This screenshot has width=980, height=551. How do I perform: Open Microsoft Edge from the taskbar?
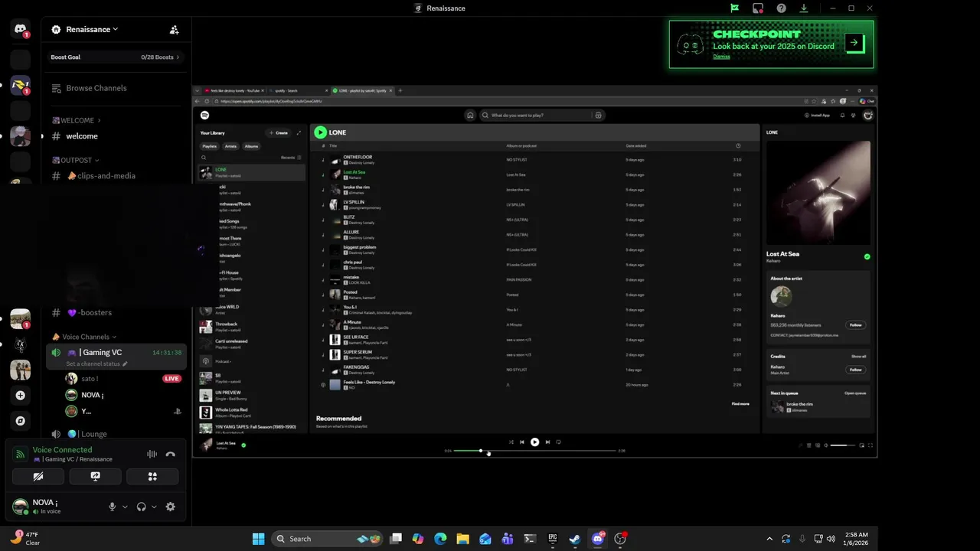440,539
